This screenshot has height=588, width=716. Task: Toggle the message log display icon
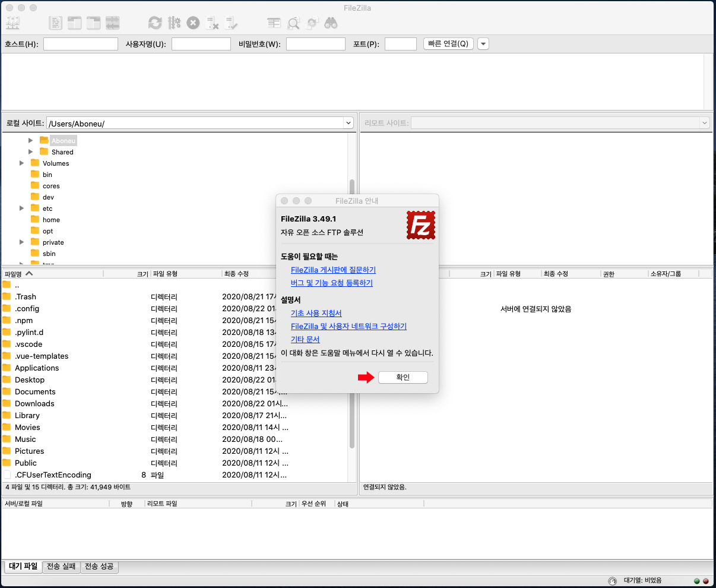(55, 23)
